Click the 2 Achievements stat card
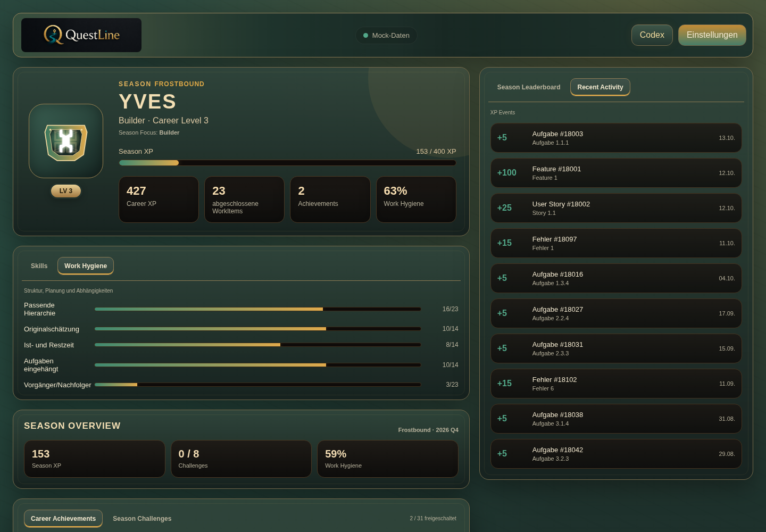The image size is (766, 532). point(330,199)
